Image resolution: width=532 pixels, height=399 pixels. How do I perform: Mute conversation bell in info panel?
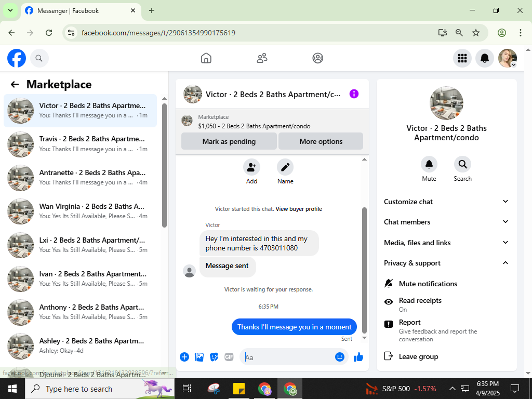429,165
